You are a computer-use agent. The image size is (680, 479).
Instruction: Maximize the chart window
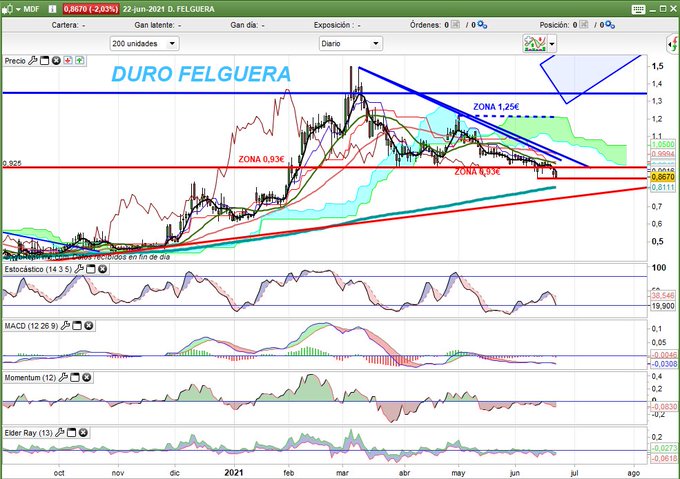click(x=663, y=9)
